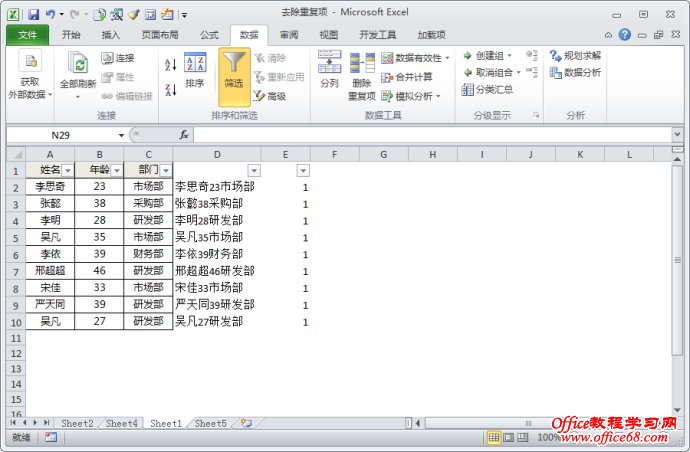Select column A header
690x452 pixels.
click(x=50, y=154)
